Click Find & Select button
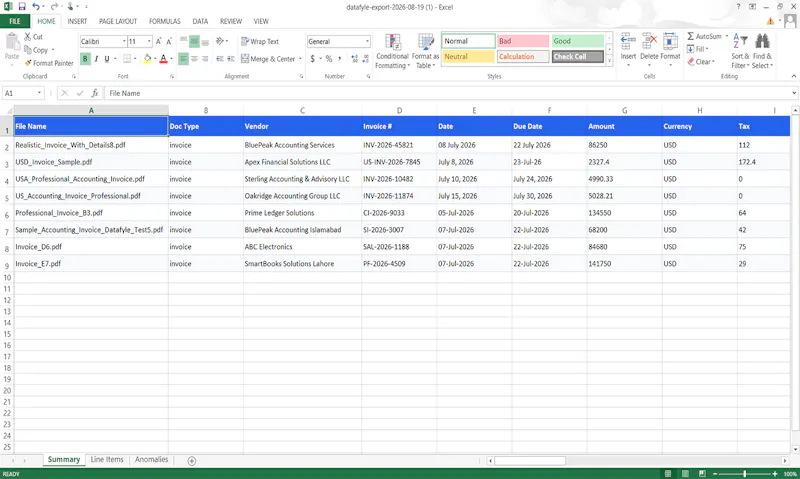800x479 pixels. pyautogui.click(x=762, y=51)
